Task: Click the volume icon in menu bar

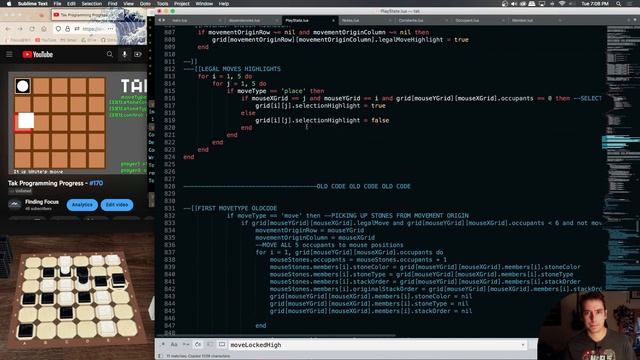Action: pyautogui.click(x=514, y=4)
